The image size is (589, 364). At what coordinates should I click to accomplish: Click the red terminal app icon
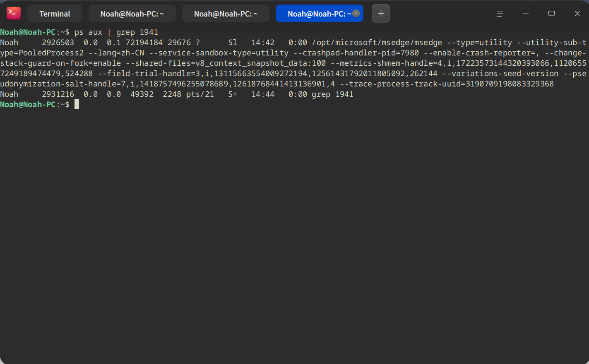pos(14,13)
